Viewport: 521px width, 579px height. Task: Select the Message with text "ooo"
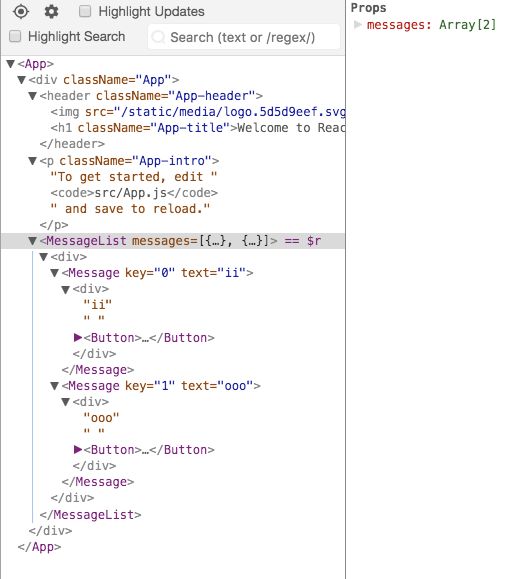(161, 386)
